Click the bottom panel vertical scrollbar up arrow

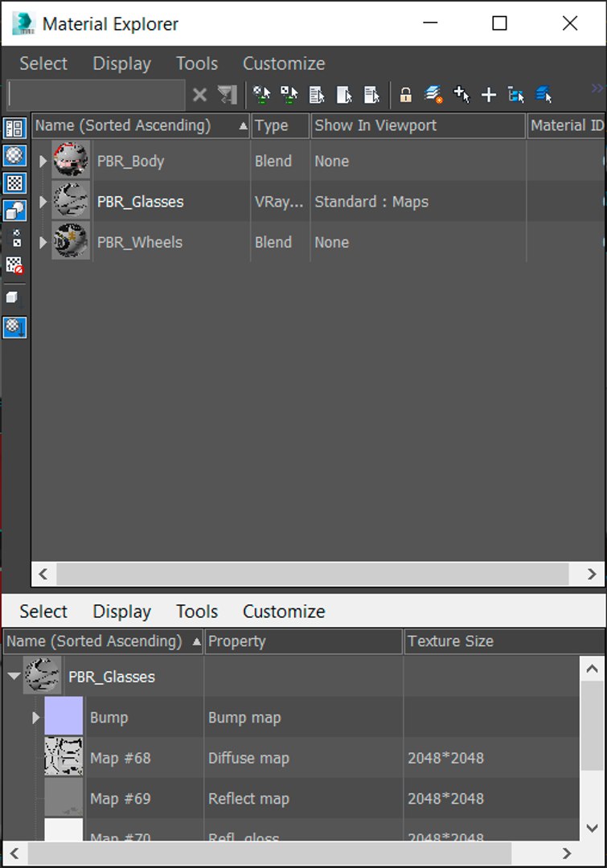pyautogui.click(x=592, y=668)
